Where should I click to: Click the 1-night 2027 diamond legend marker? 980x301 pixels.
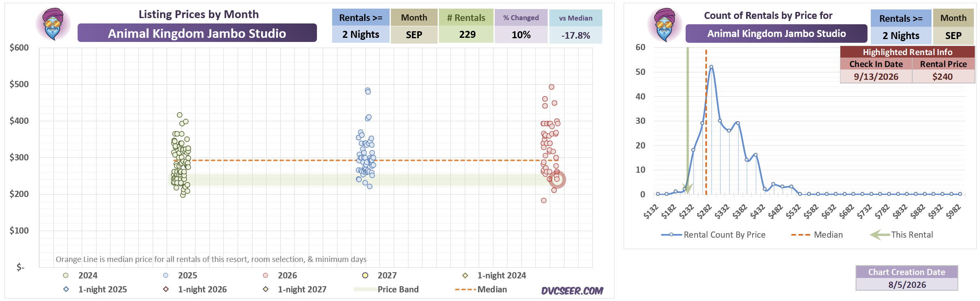click(x=266, y=289)
